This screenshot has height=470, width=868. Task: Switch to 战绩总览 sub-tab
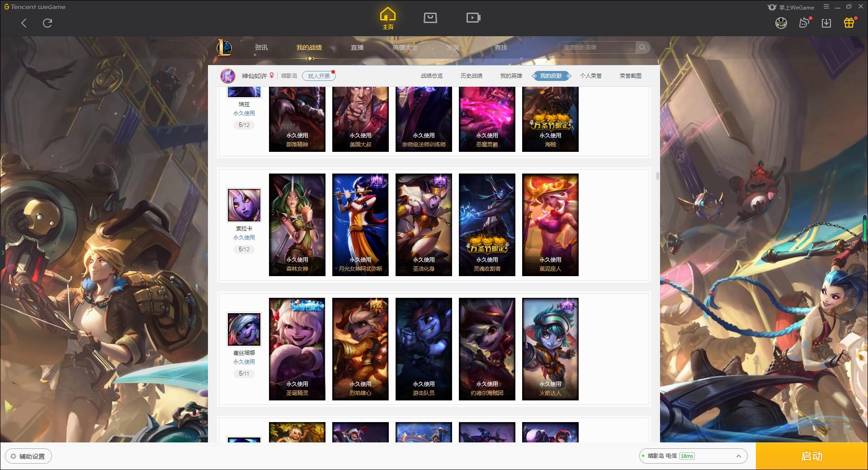pyautogui.click(x=432, y=76)
